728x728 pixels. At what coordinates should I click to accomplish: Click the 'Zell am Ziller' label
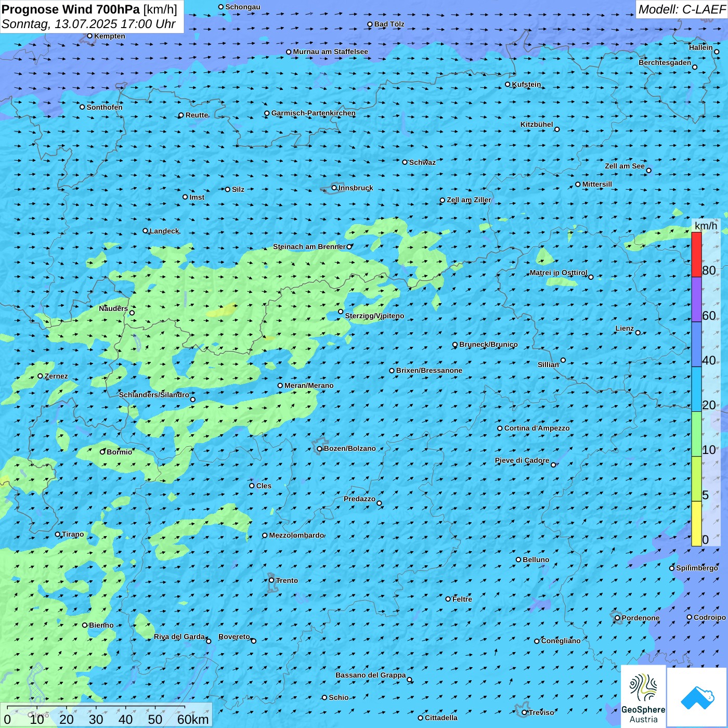[x=469, y=200]
